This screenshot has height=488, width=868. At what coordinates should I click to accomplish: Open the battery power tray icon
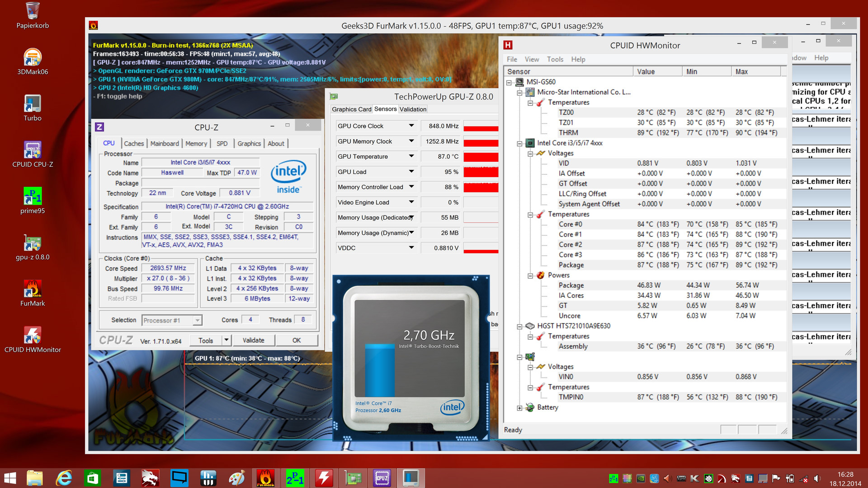[790, 479]
